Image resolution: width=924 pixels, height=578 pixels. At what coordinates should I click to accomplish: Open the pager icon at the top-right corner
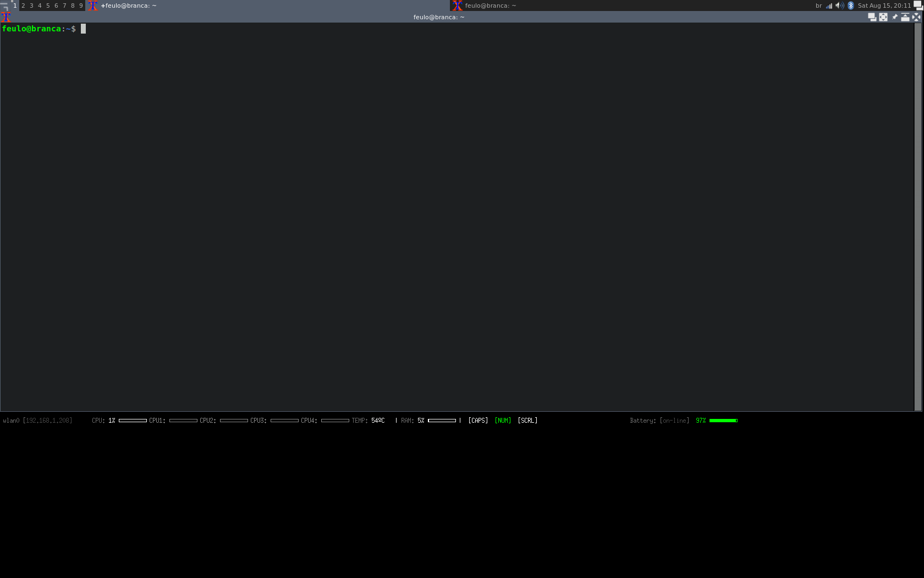(919, 4)
